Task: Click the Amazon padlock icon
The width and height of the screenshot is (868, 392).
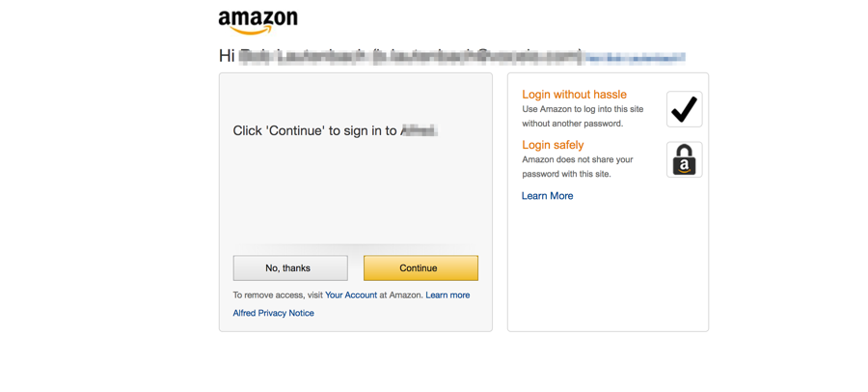Action: pyautogui.click(x=684, y=160)
